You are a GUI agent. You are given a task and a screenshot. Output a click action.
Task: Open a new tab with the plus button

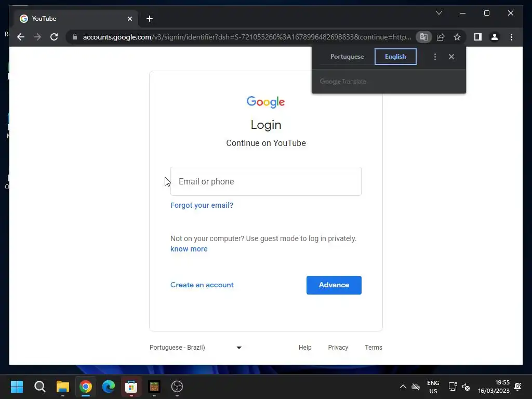click(149, 19)
